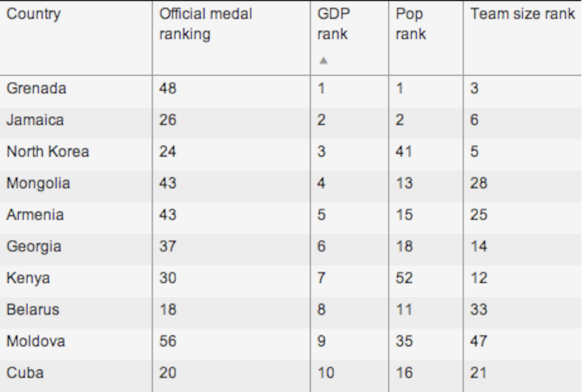Viewport: 584px width, 392px height.
Task: Select the Jamaica row name
Action: coord(35,120)
